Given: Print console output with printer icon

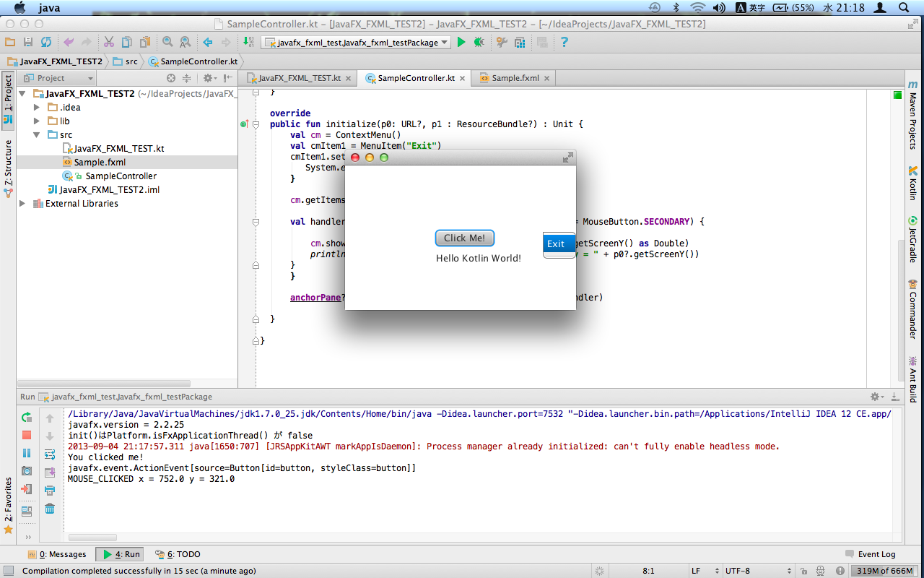Looking at the screenshot, I should coord(50,491).
